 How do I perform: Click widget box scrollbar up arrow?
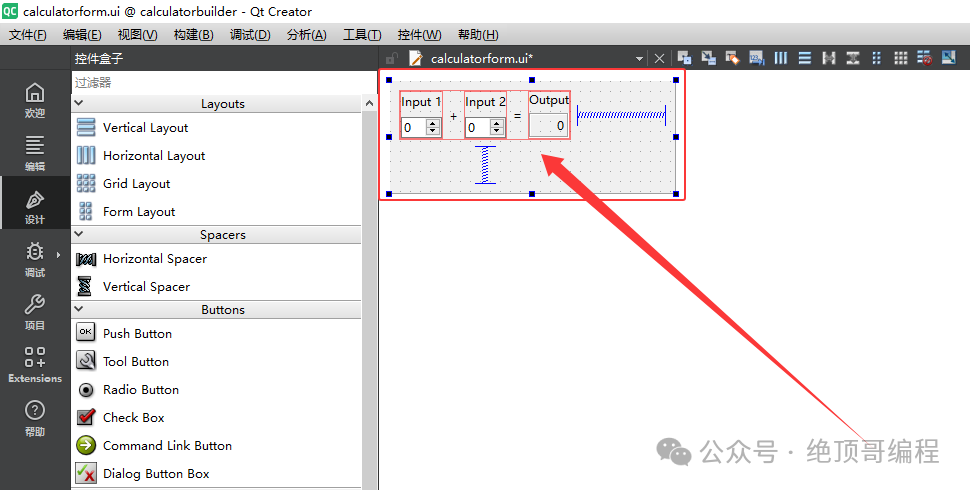point(369,103)
